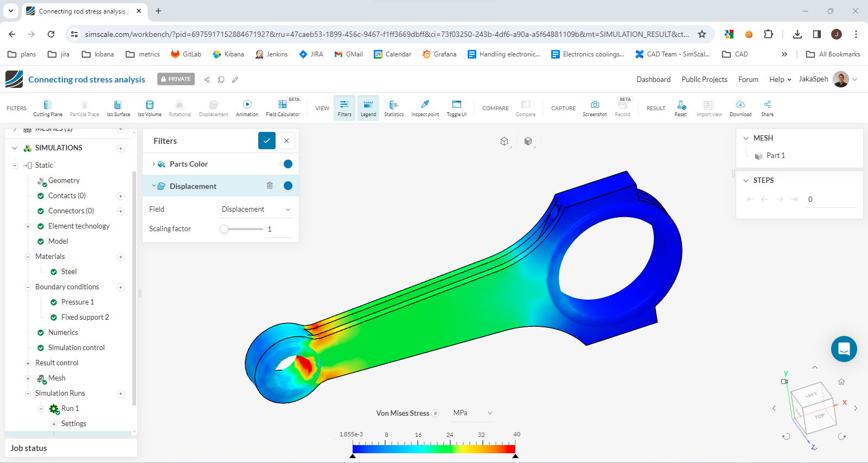Open the Help menu
This screenshot has width=868, height=463.
[x=780, y=79]
